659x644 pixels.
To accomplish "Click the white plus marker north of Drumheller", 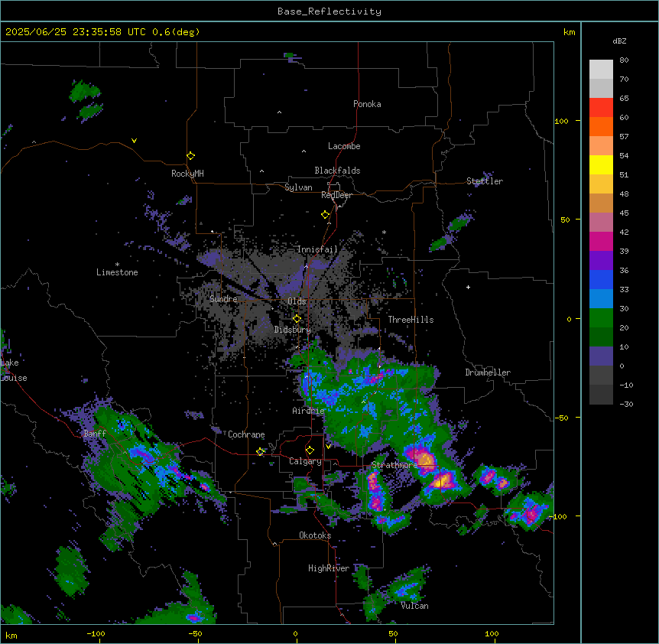I will click(468, 287).
